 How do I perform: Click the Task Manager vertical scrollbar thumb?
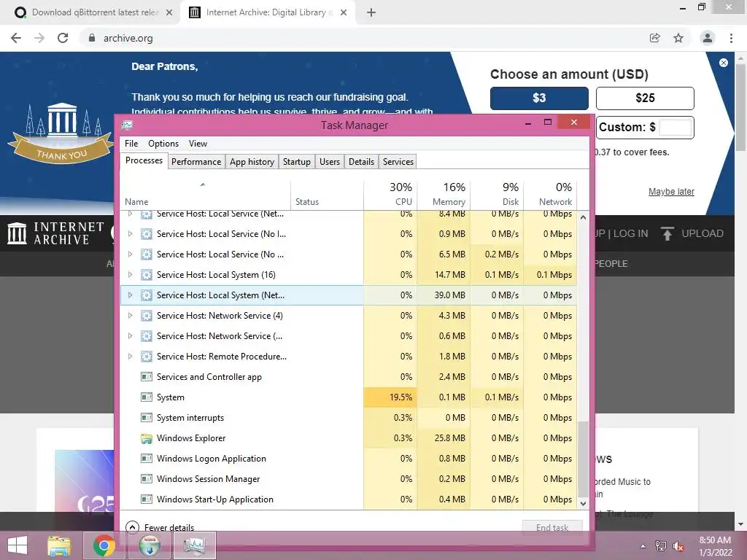pyautogui.click(x=583, y=459)
